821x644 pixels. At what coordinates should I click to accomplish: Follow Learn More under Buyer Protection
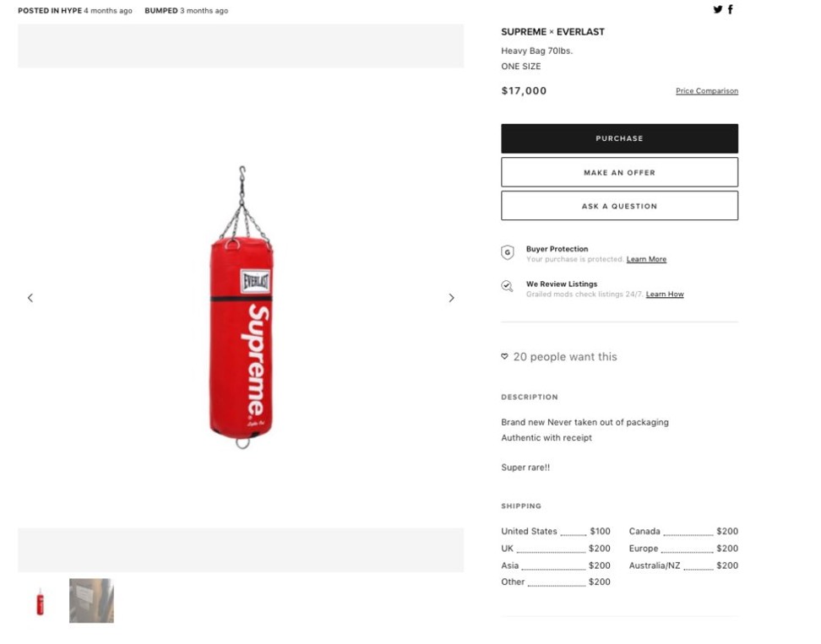point(646,259)
